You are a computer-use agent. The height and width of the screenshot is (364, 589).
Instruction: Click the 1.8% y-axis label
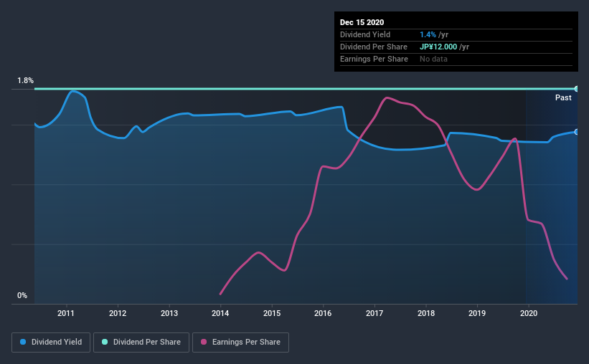[26, 81]
